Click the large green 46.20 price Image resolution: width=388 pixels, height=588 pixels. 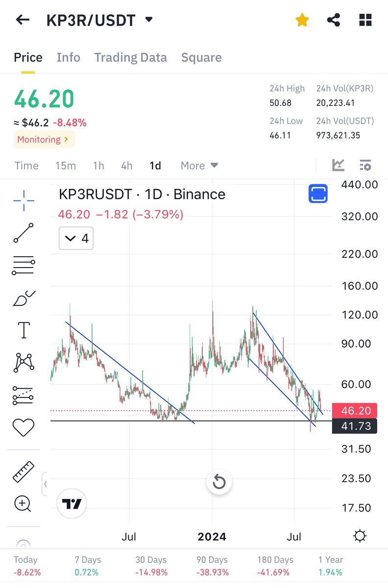coord(44,99)
